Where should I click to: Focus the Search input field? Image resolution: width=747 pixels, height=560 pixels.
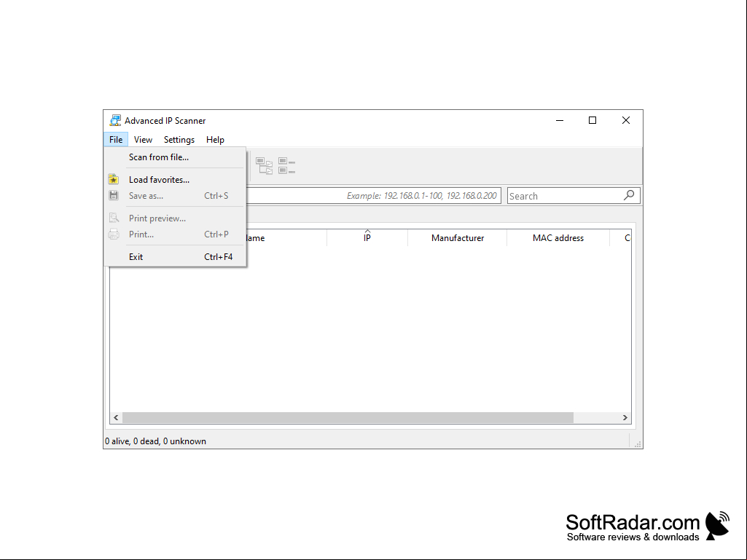[x=574, y=196]
